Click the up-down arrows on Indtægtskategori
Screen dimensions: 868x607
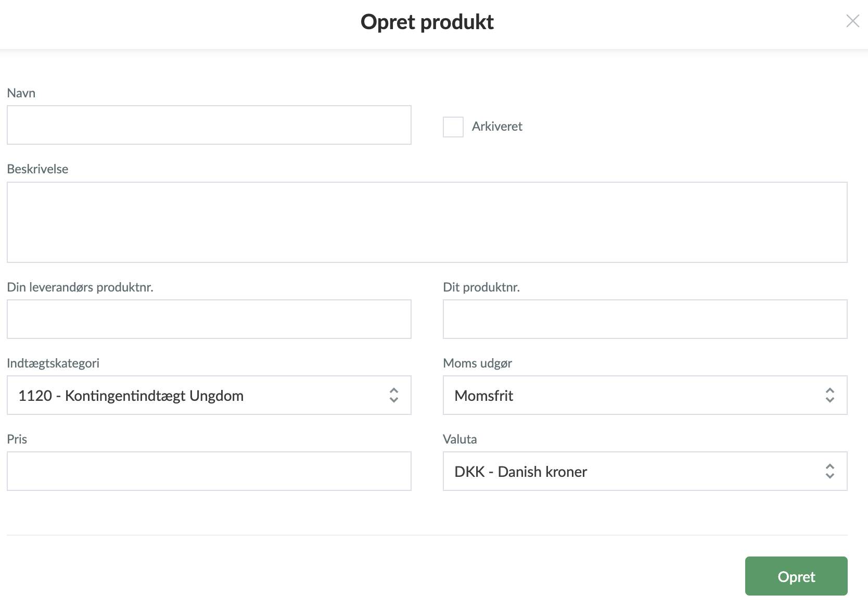[394, 395]
